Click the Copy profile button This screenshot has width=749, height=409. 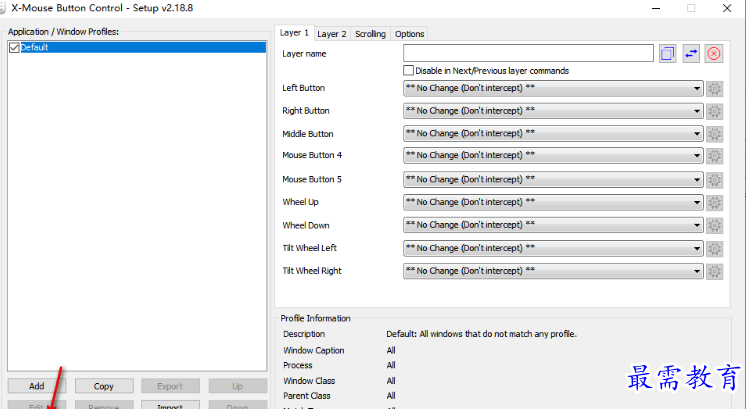click(x=104, y=386)
